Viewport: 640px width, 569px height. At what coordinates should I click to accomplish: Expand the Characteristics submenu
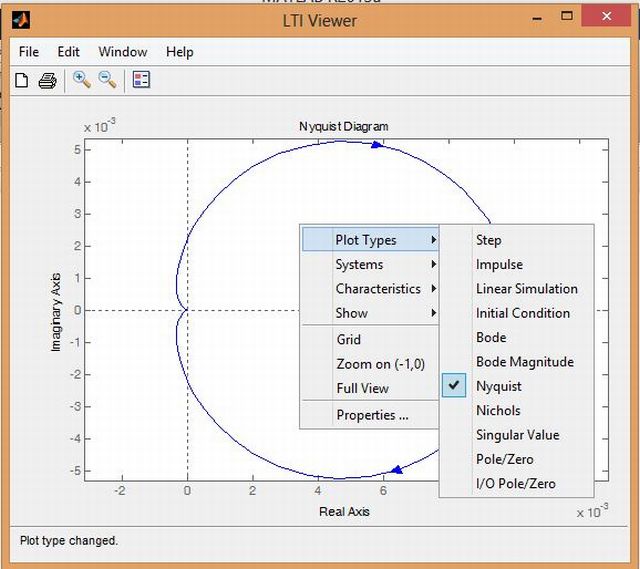pyautogui.click(x=370, y=289)
